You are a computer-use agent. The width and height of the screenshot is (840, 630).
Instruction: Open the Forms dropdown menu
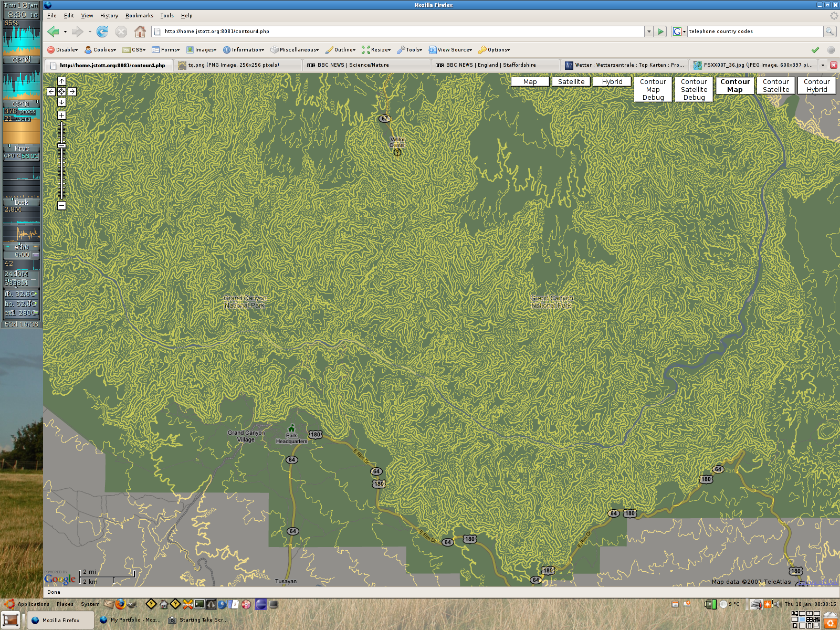(x=166, y=50)
